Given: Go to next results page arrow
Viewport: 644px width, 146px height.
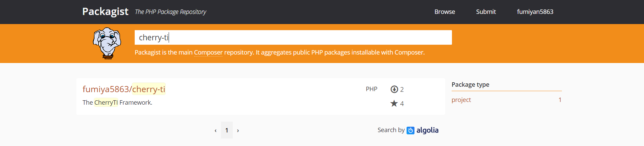Looking at the screenshot, I should [238, 130].
